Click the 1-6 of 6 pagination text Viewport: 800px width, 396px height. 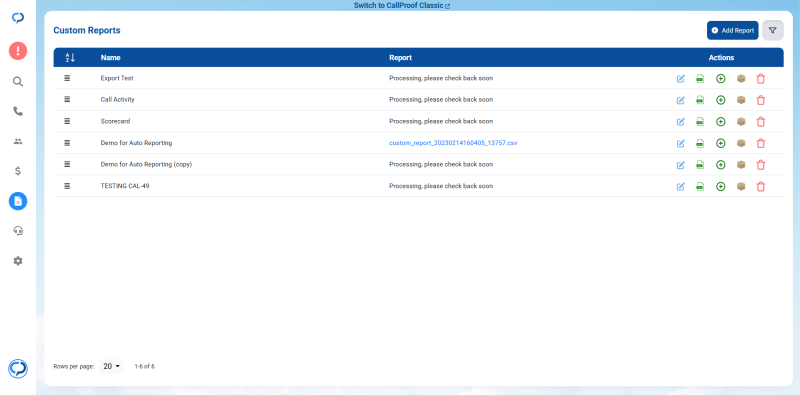pyautogui.click(x=144, y=366)
